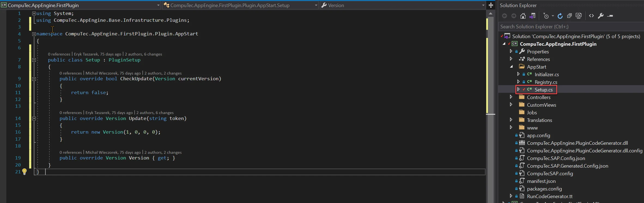
Task: Open the Version member dropdown
Action: (x=483, y=5)
